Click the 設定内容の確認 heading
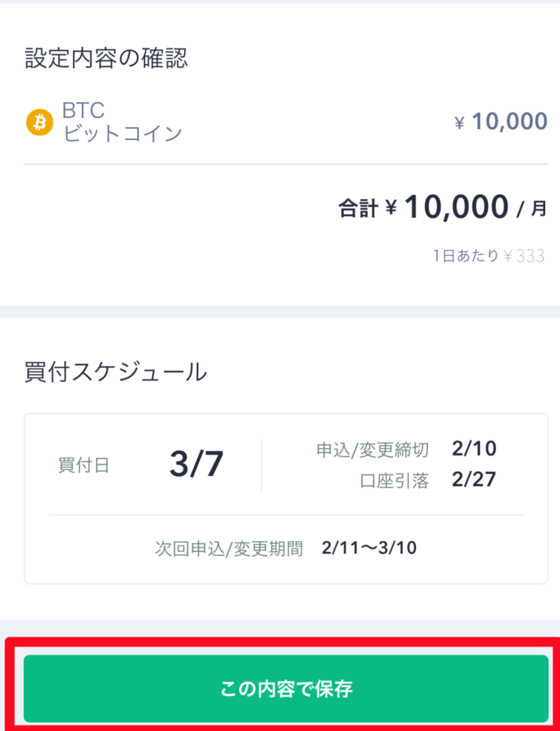The image size is (560, 731). point(106,59)
